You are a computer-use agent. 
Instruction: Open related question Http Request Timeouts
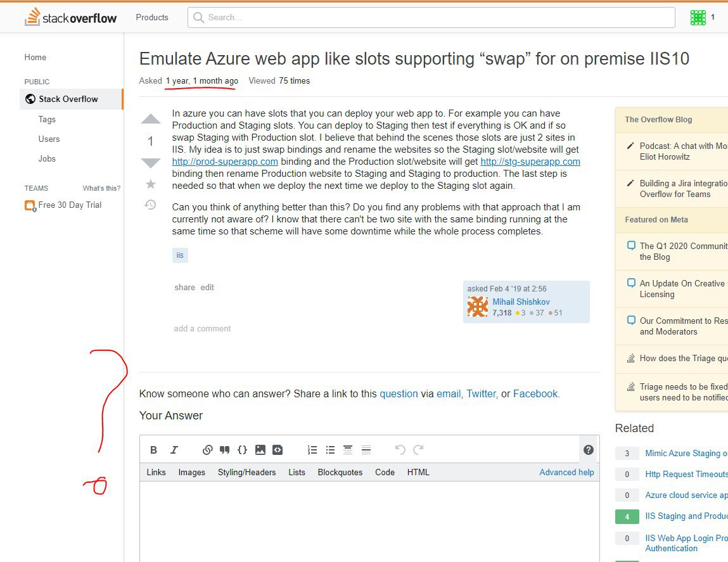[x=686, y=474]
